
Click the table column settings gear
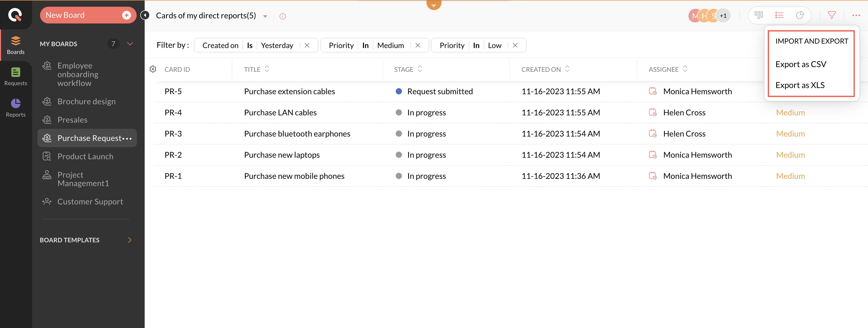pos(153,69)
